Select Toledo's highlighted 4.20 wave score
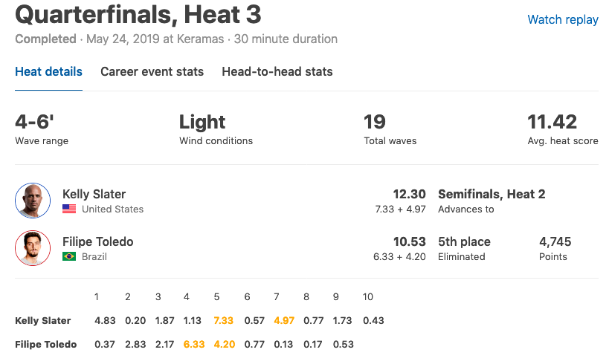The width and height of the screenshot is (609, 364). (x=224, y=345)
